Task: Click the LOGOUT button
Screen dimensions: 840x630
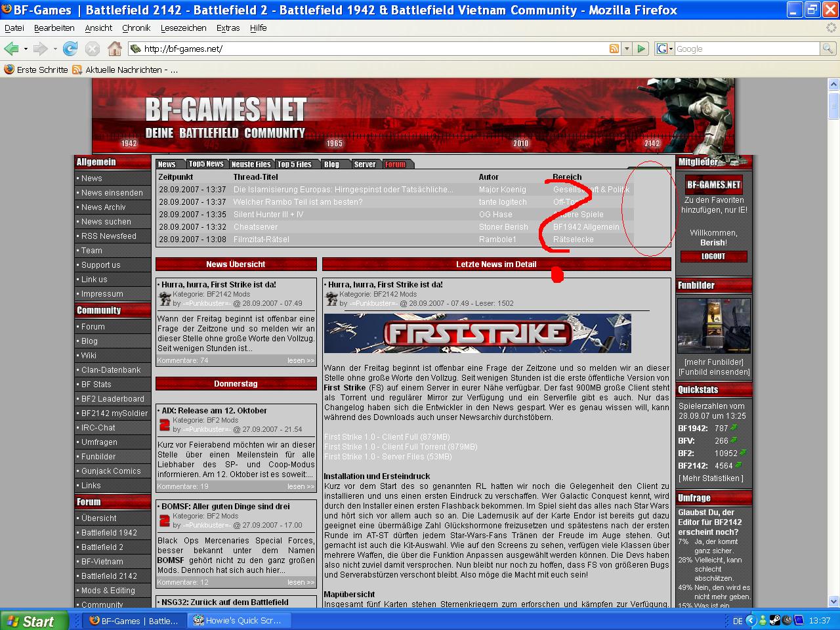Action: click(713, 257)
